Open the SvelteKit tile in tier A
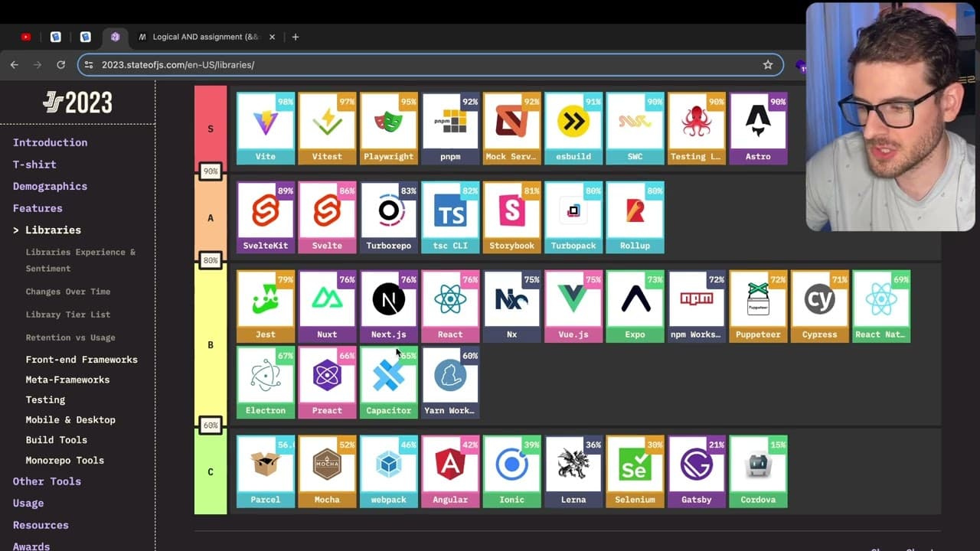The height and width of the screenshot is (551, 980). point(266,217)
